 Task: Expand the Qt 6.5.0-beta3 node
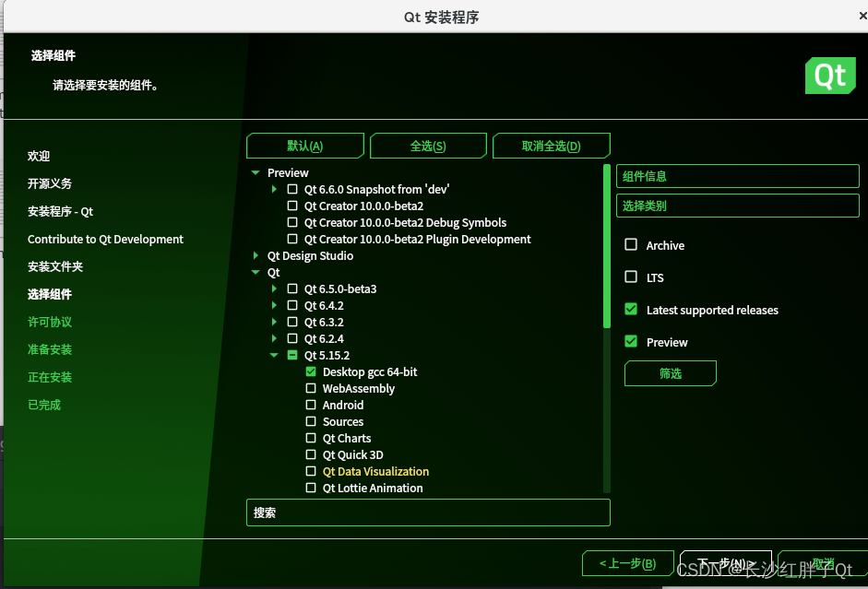(x=274, y=289)
